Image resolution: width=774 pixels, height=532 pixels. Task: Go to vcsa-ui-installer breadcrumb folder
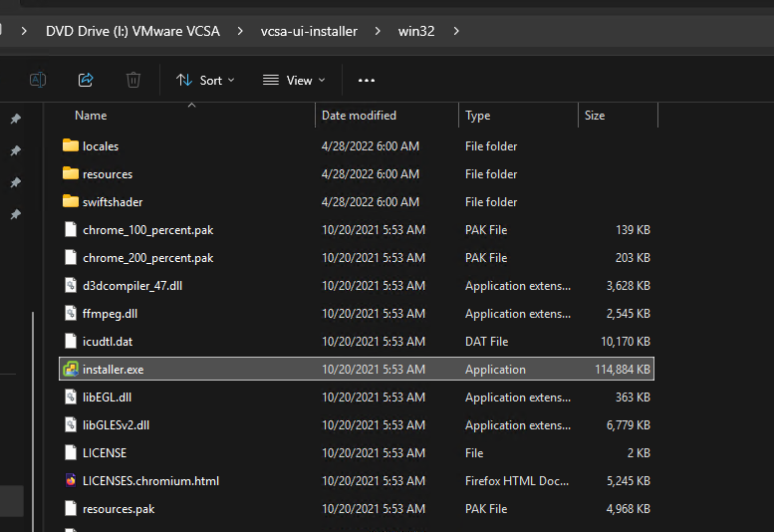[x=309, y=31]
